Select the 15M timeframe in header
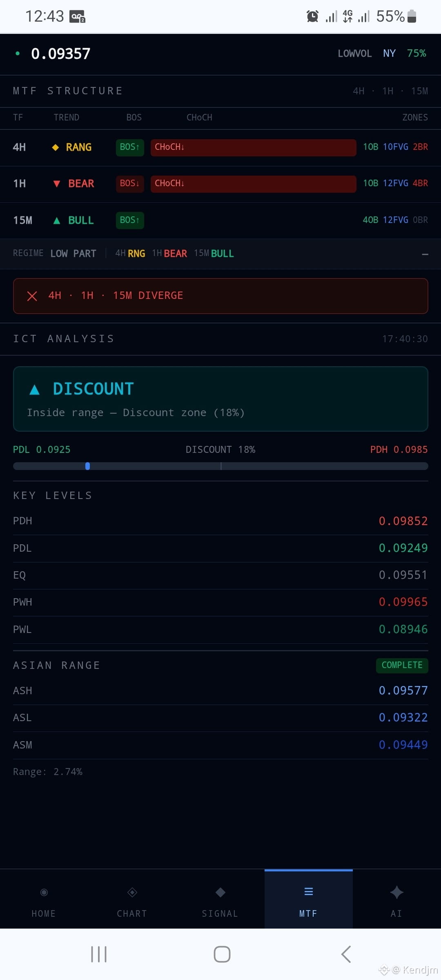Image resolution: width=441 pixels, height=980 pixels. 419,91
